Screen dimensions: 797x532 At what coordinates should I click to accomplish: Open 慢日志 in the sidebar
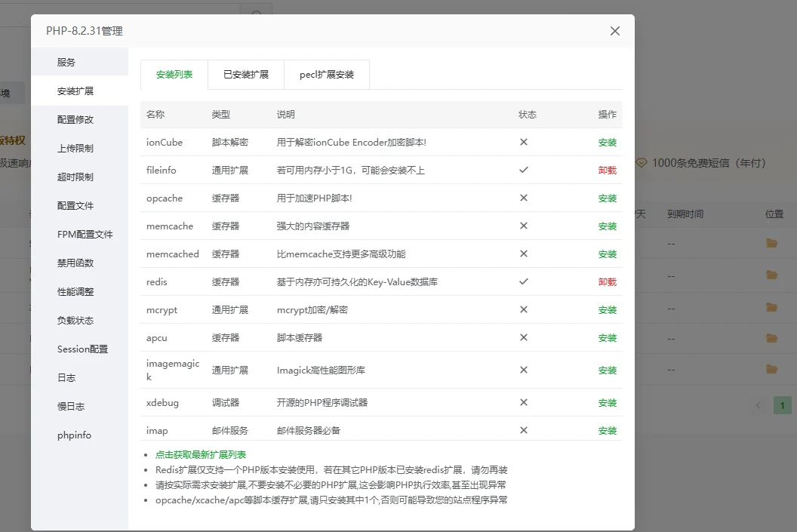pyautogui.click(x=79, y=406)
